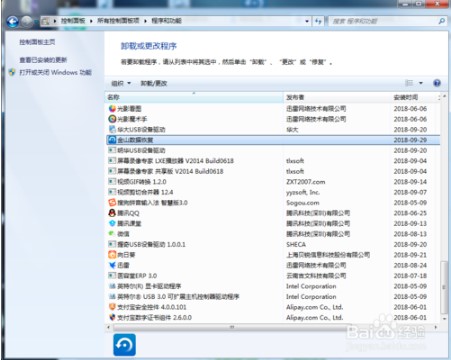Image resolution: width=451 pixels, height=360 pixels.
Task: Click 控制面板 in the breadcrumb path
Action: (73, 21)
